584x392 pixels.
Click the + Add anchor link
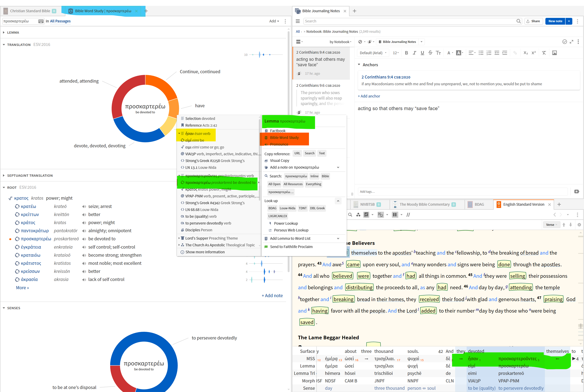369,96
